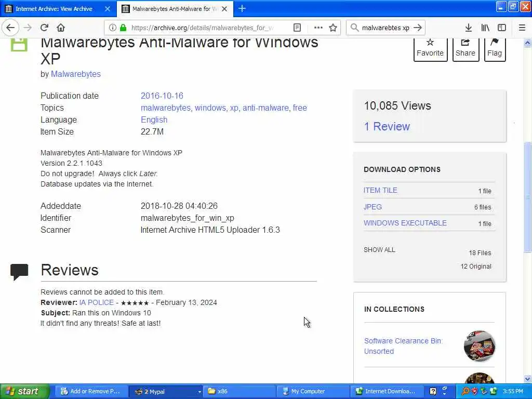Screen dimensions: 532x399
Task: Open the malwarebytes topic link
Action: click(166, 108)
